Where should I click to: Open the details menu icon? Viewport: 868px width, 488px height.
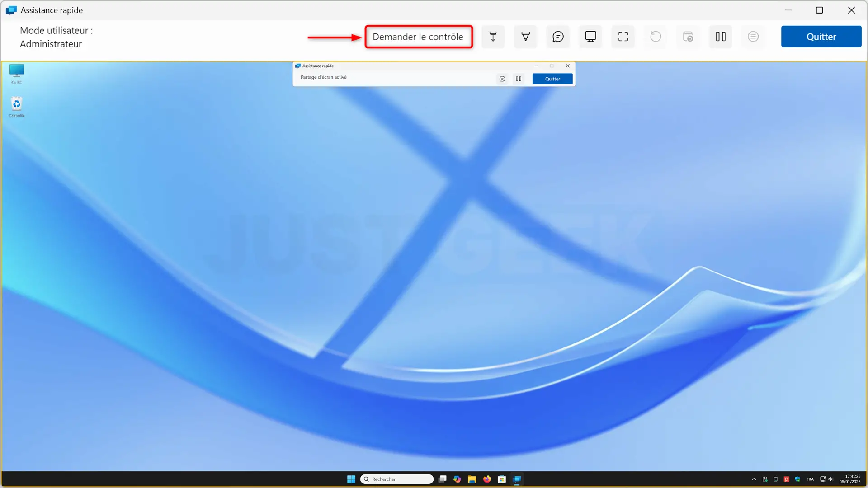[x=753, y=37]
